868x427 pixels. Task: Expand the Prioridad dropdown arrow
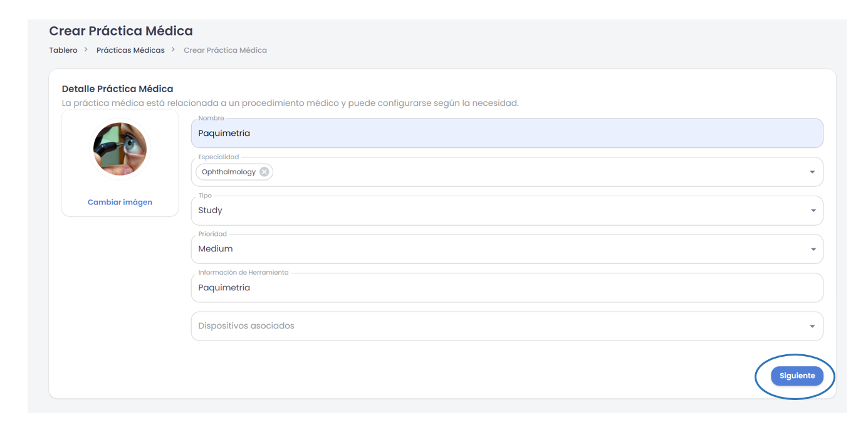click(813, 250)
